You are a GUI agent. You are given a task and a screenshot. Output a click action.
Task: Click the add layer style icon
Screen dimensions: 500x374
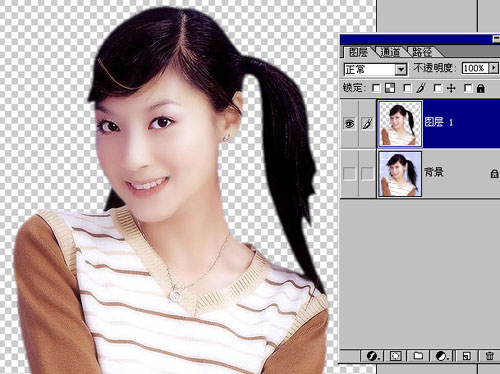pos(372,356)
